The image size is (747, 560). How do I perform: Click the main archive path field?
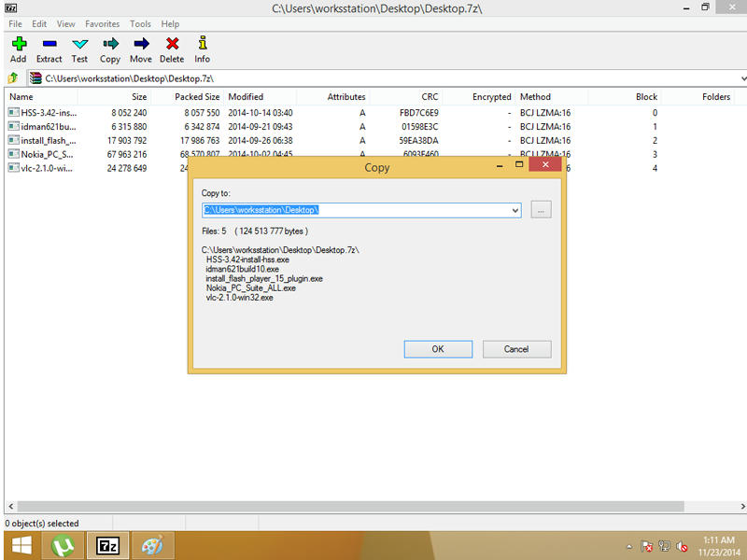(384, 78)
